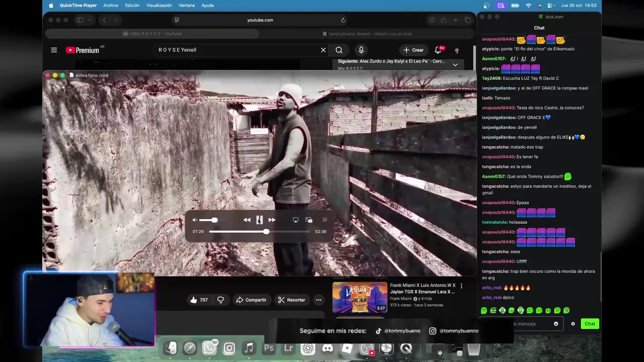Click the Recortar button
644x362 pixels.
tap(291, 300)
